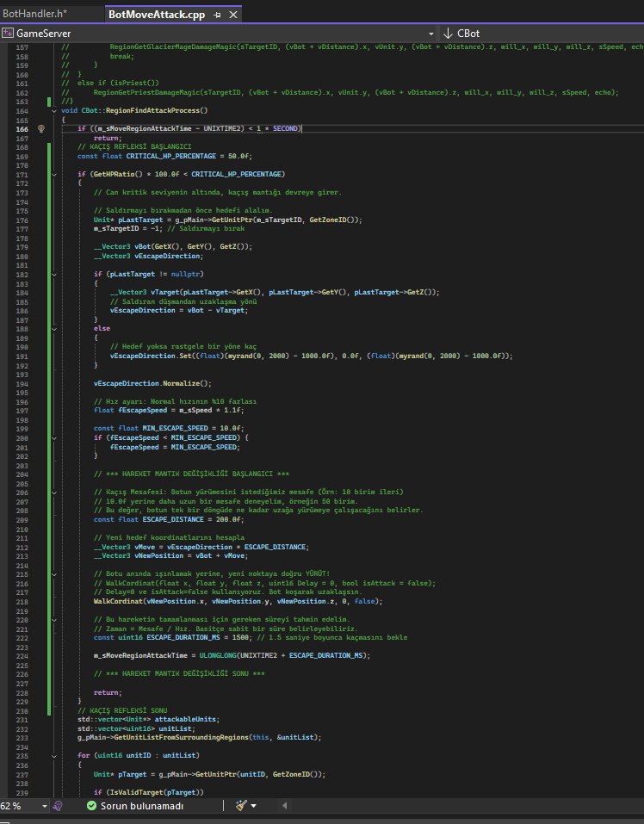Collapse the CRITICAL_HP_PERCENTAGE if block
This screenshot has width=644, height=824.
(54, 174)
